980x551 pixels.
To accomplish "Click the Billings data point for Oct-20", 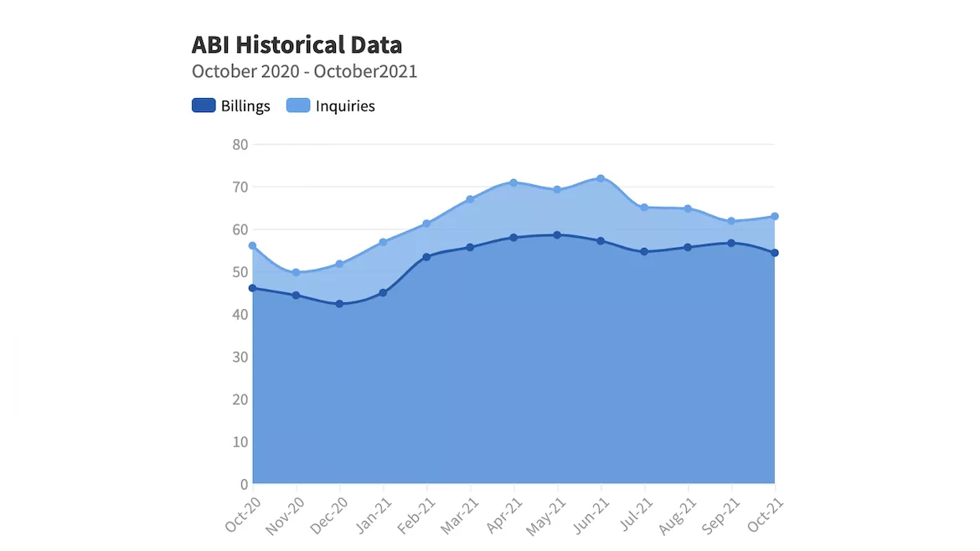I will click(252, 289).
